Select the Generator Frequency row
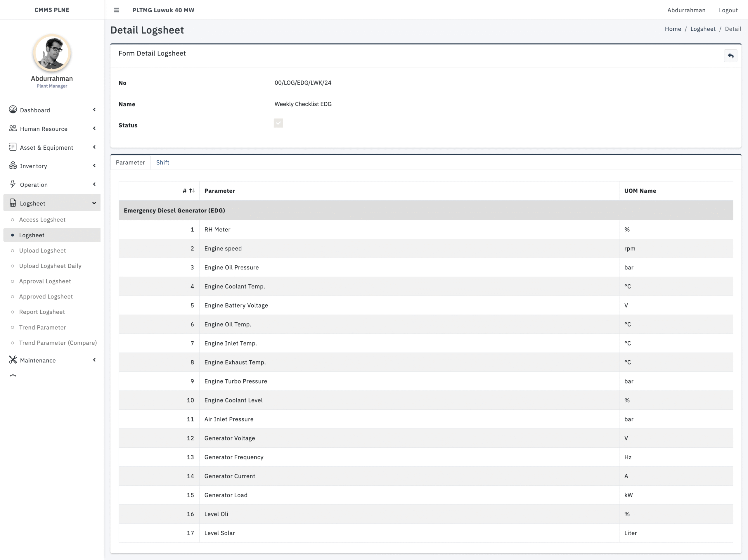This screenshot has width=748, height=560. point(426,457)
